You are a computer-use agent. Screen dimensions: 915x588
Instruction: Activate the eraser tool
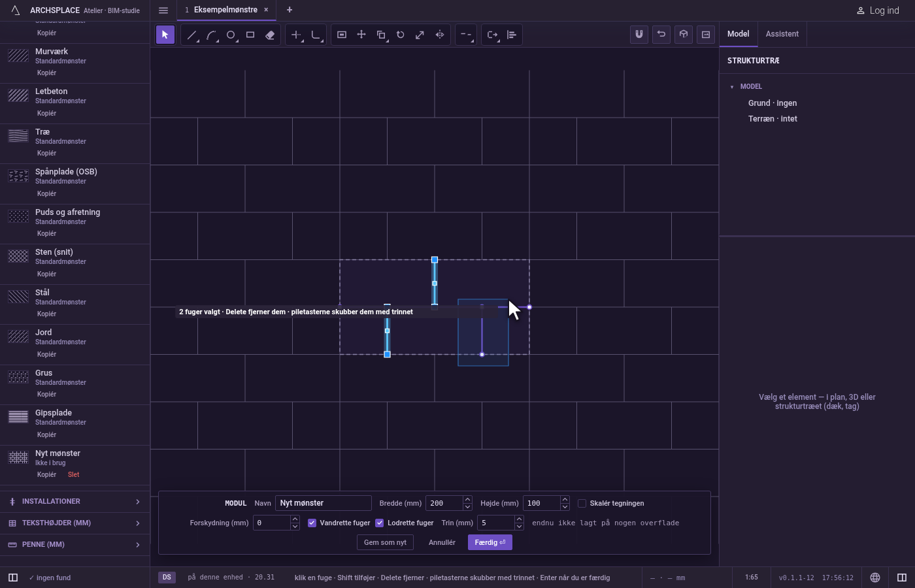270,35
